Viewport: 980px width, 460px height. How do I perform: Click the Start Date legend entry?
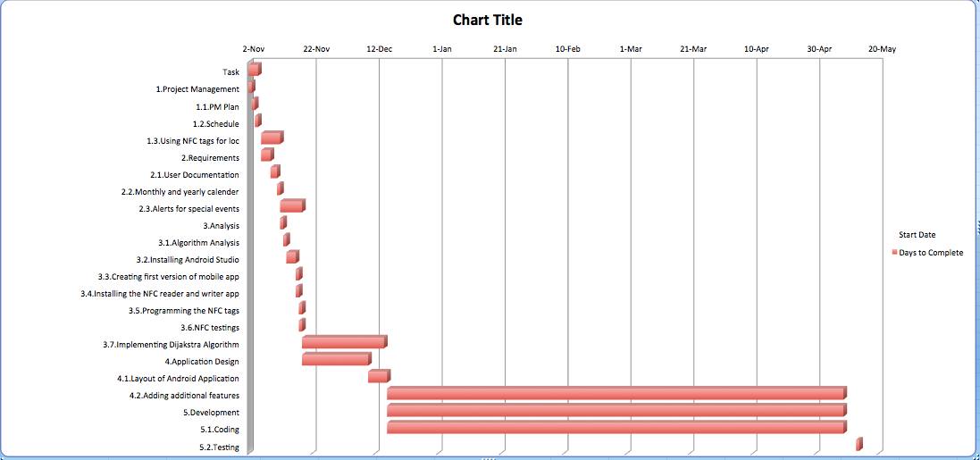tap(917, 235)
